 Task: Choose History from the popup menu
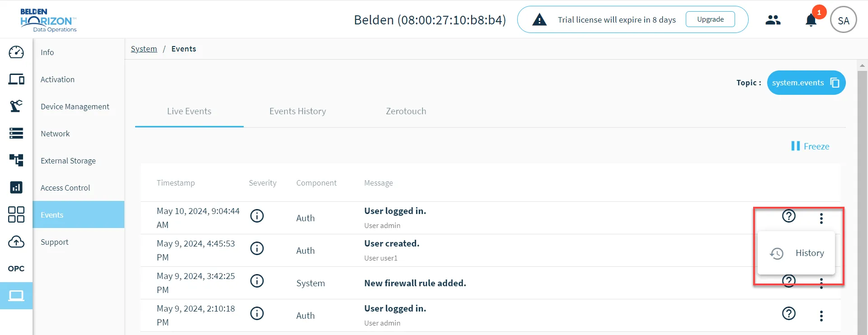(x=796, y=253)
